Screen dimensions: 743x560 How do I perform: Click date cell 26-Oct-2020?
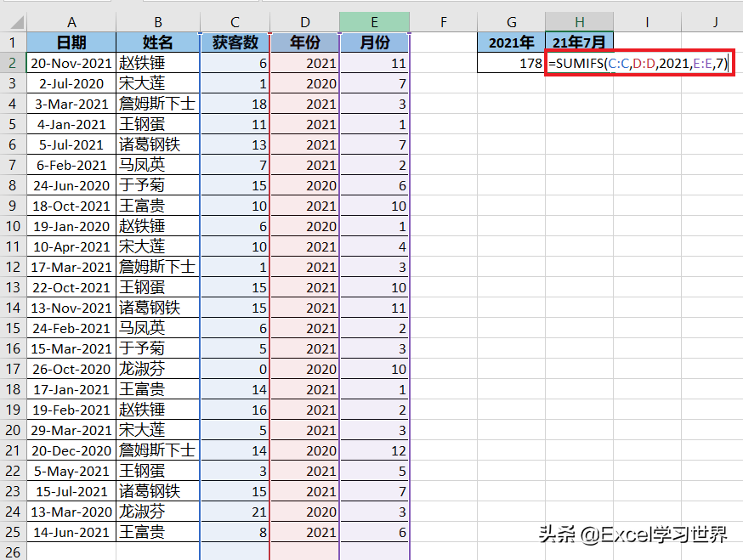click(71, 369)
